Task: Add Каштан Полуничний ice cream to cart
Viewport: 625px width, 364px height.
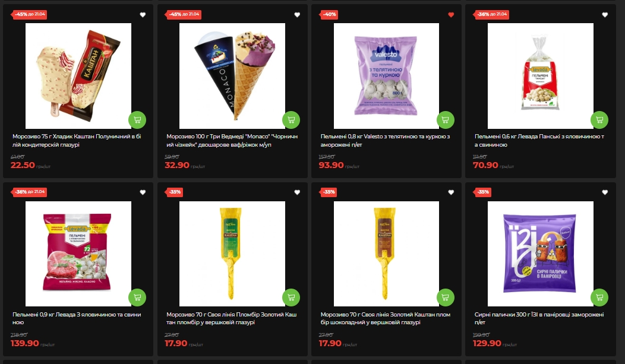Action: [x=137, y=119]
